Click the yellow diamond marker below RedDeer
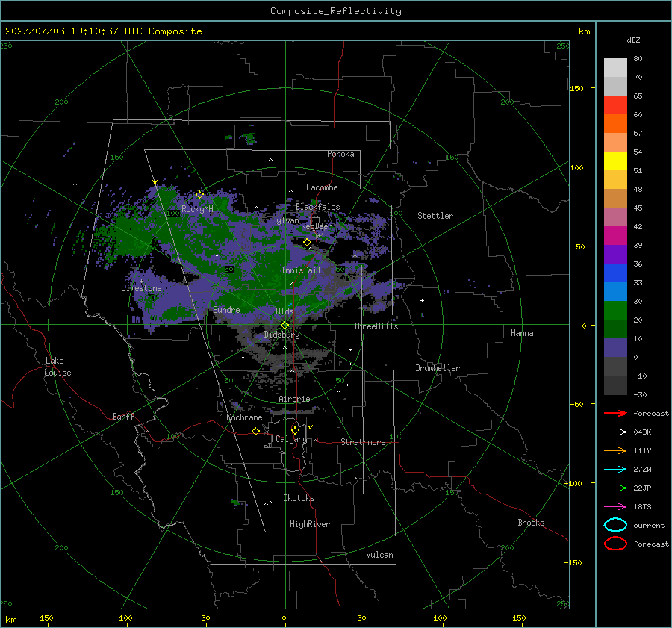672x628 pixels. [x=308, y=243]
